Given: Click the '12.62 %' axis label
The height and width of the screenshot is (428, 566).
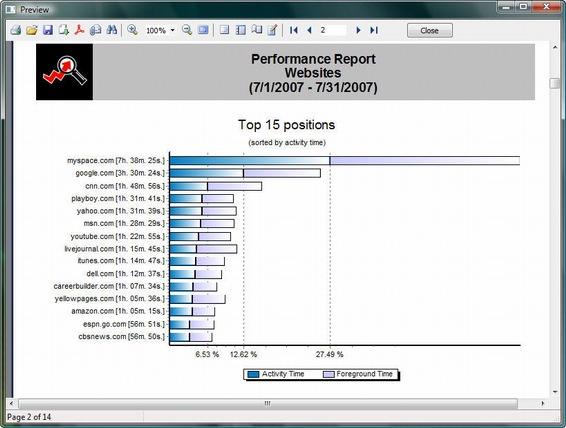Looking at the screenshot, I should (x=243, y=354).
